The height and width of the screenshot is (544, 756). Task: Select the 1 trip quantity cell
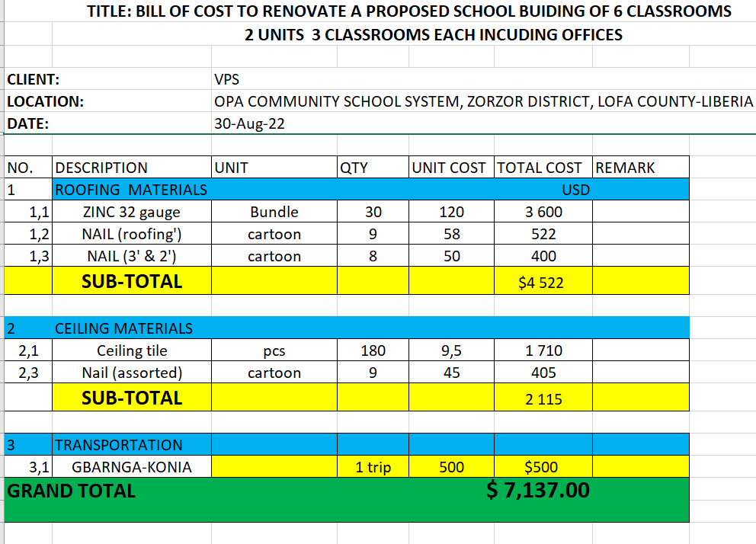click(373, 467)
